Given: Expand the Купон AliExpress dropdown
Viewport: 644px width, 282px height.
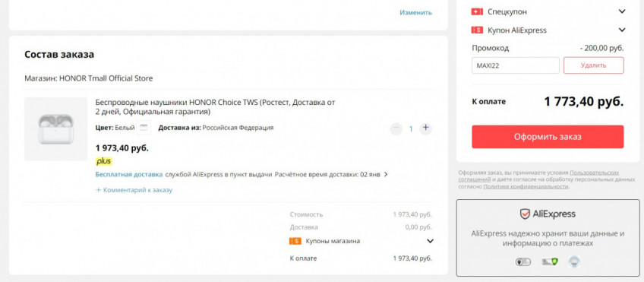Looking at the screenshot, I should pyautogui.click(x=622, y=30).
